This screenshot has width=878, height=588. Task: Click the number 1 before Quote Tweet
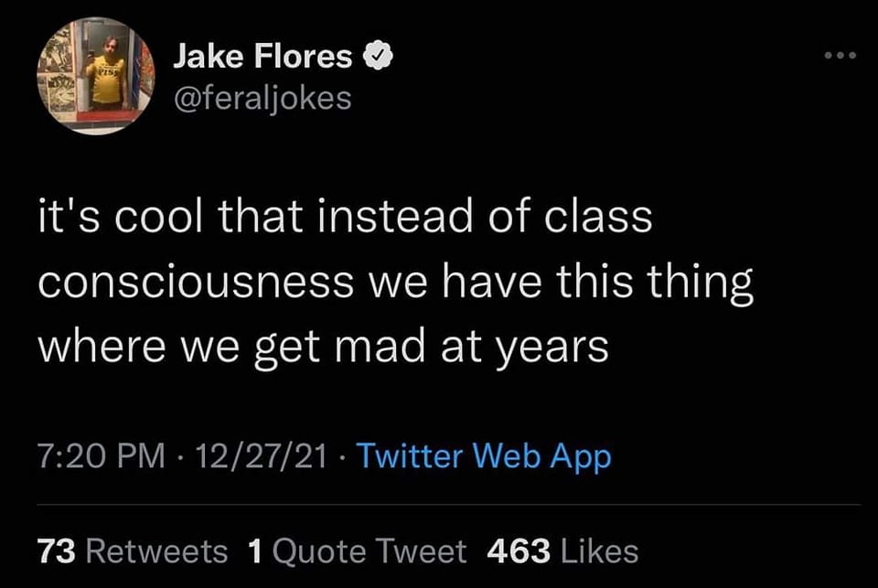pyautogui.click(x=256, y=551)
